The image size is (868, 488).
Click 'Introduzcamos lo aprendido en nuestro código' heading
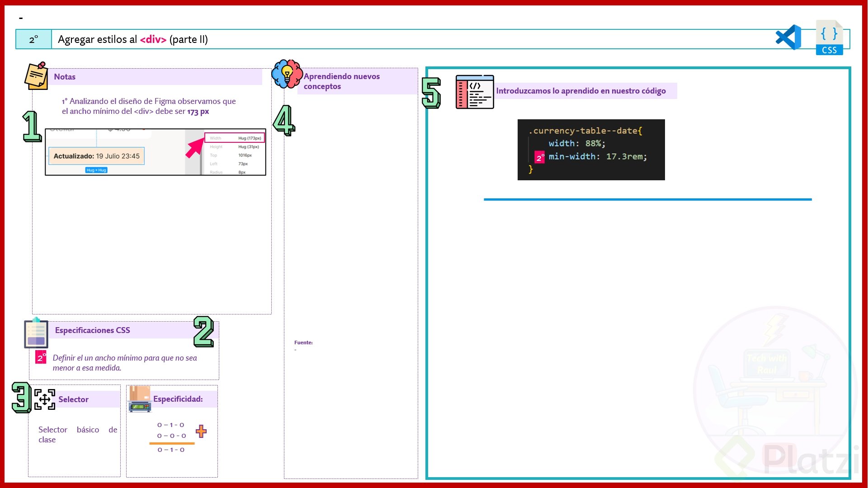[581, 91]
